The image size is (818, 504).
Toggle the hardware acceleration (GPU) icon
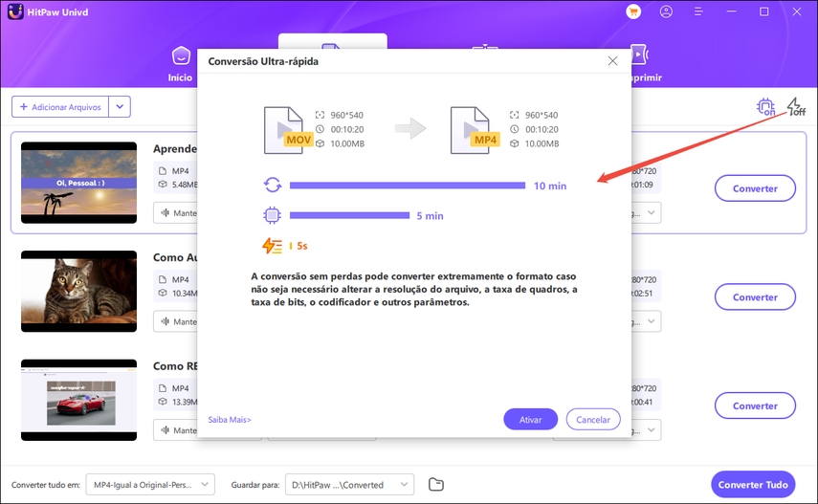tap(765, 106)
